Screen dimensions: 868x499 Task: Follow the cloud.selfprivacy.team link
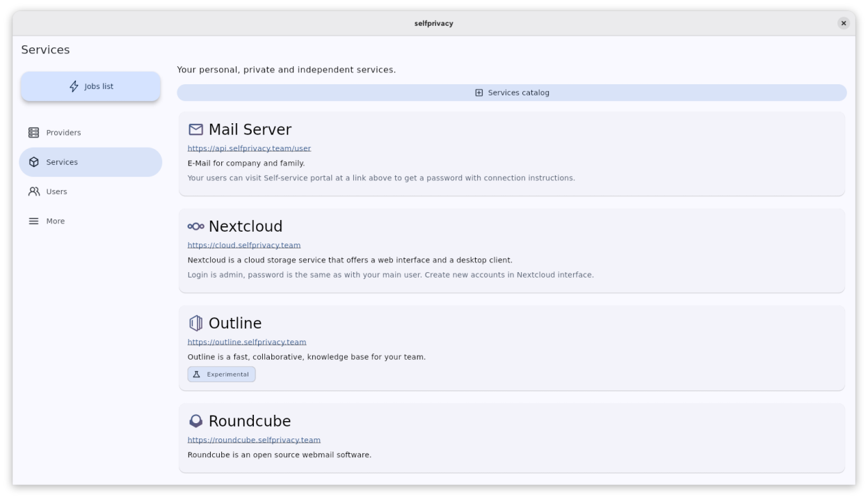point(244,245)
